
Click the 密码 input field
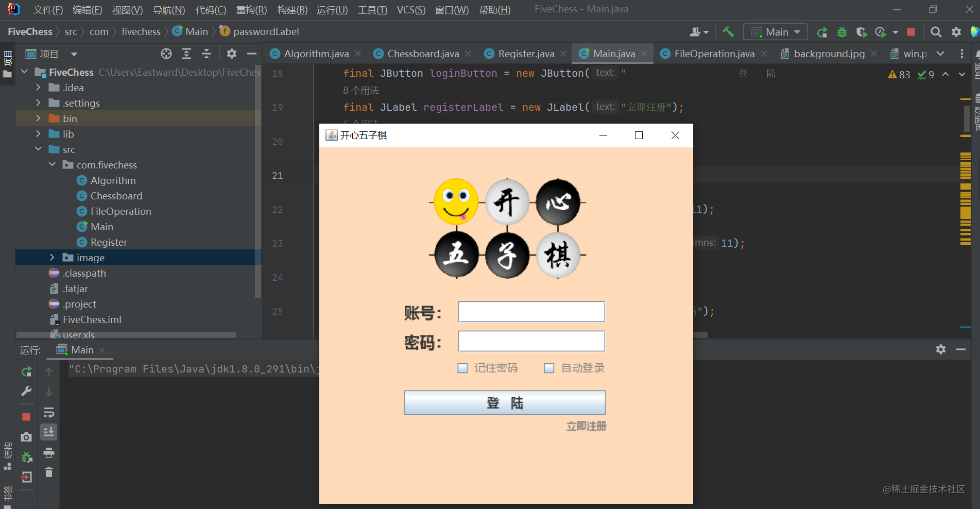click(531, 342)
